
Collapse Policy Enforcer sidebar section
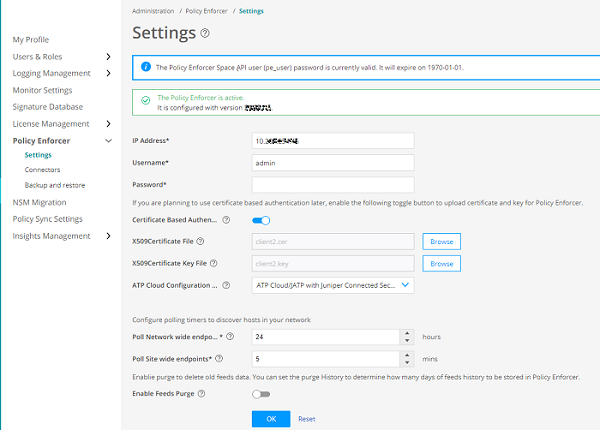click(108, 141)
